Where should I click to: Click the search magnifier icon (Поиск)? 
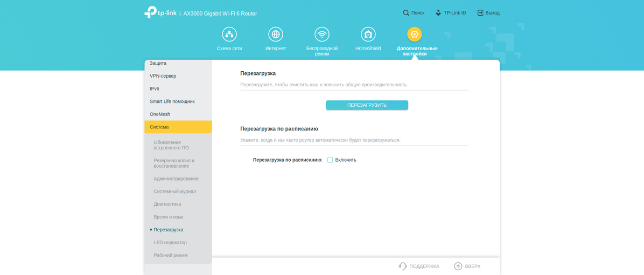pos(406,13)
